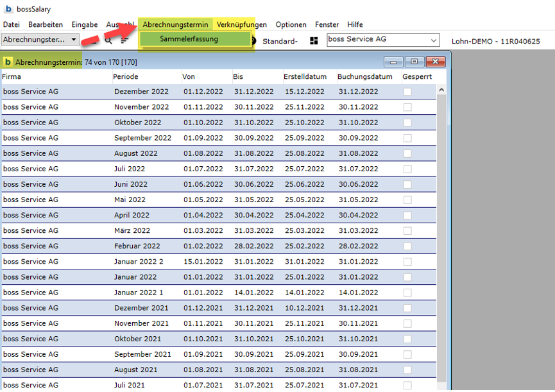Screen dimensions: 555x392
Task: Restore the Abrechnungstermin child window size
Action: pos(414,62)
